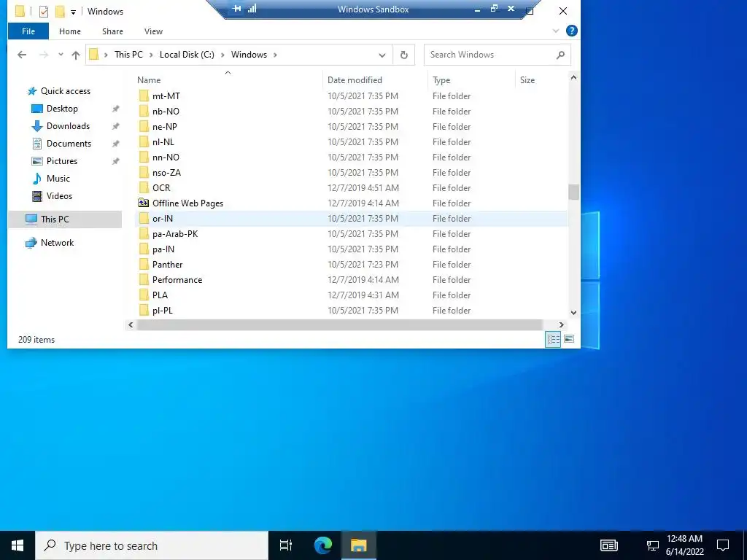Select Local Disk (C:) breadcrumb
747x560 pixels.
pos(187,55)
